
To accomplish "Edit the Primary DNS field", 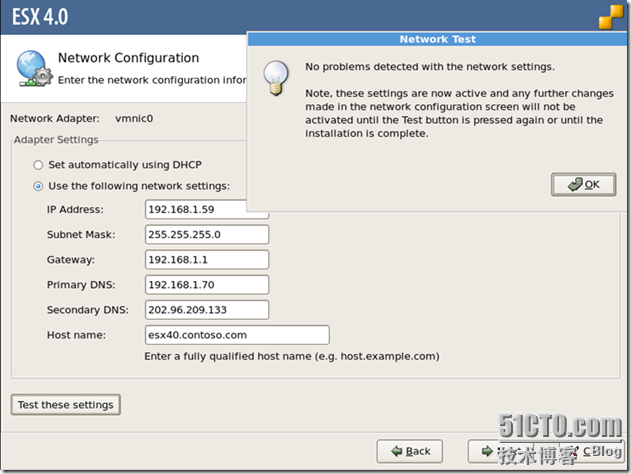I will pos(207,285).
